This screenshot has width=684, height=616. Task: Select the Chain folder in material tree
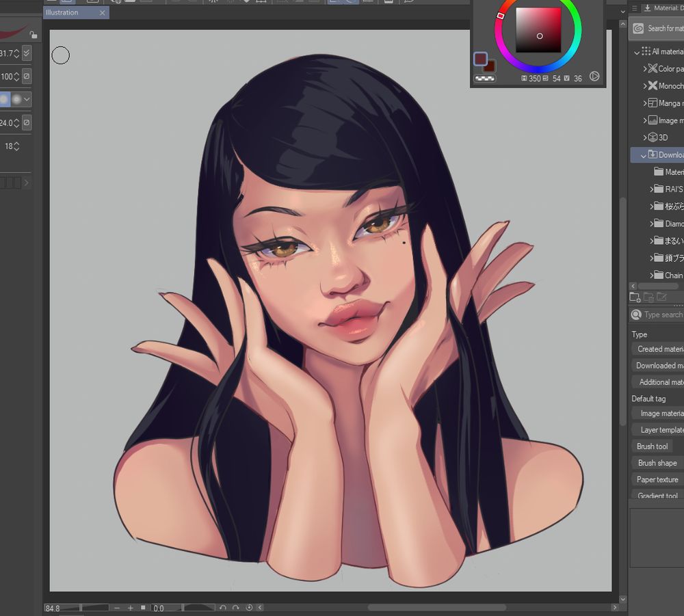[x=668, y=275]
